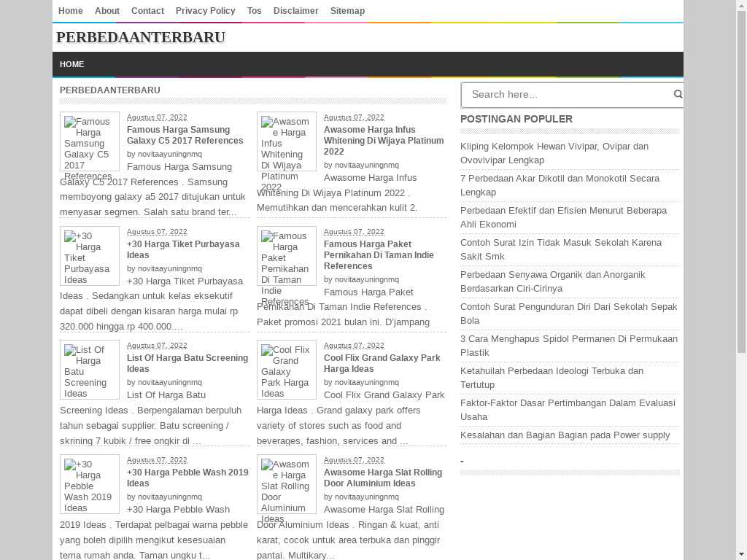
Task: Open 'Ketahuilah Perbedaan Ideologi Terbuka dan Tertutup' link
Action: coord(551,378)
